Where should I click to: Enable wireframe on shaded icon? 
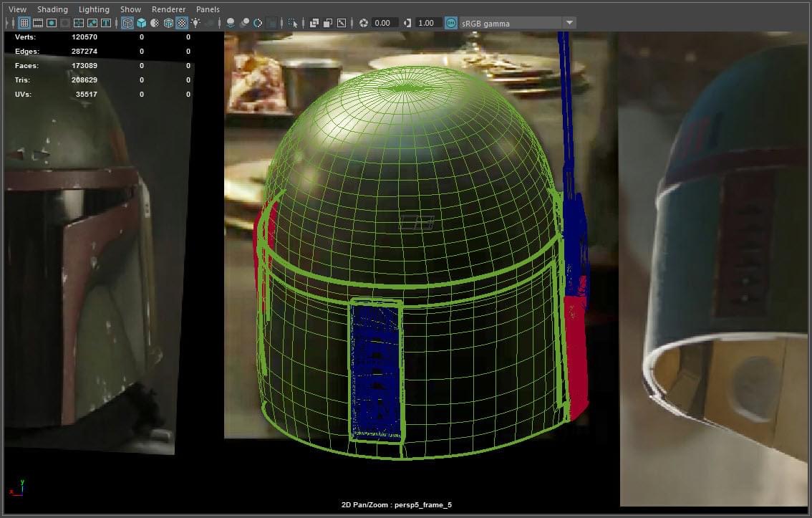point(168,23)
